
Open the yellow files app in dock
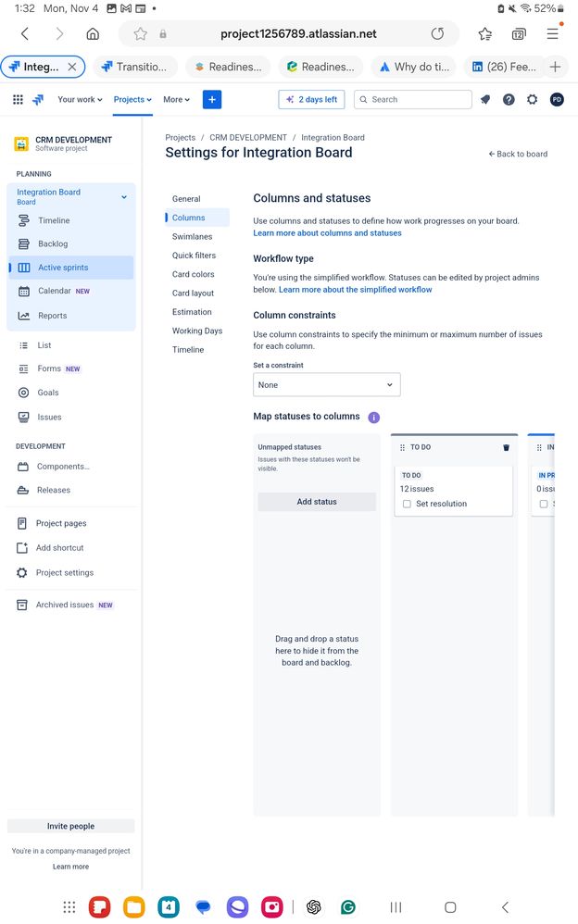tap(134, 907)
